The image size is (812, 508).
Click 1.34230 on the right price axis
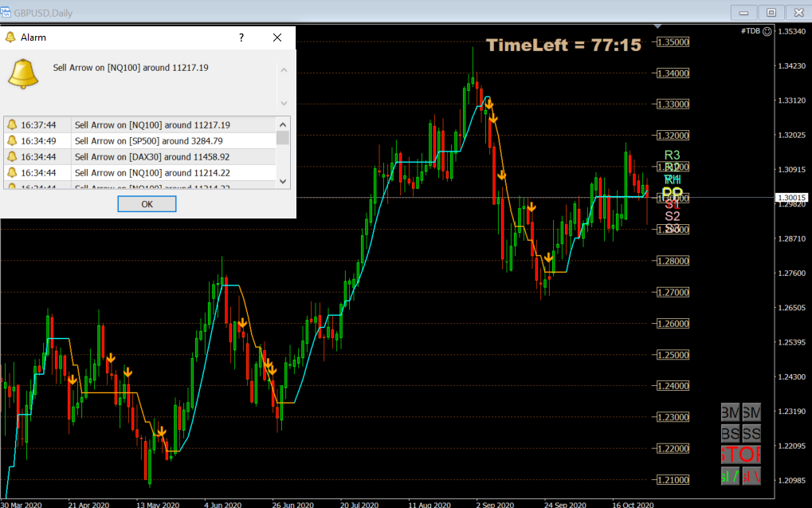click(792, 66)
